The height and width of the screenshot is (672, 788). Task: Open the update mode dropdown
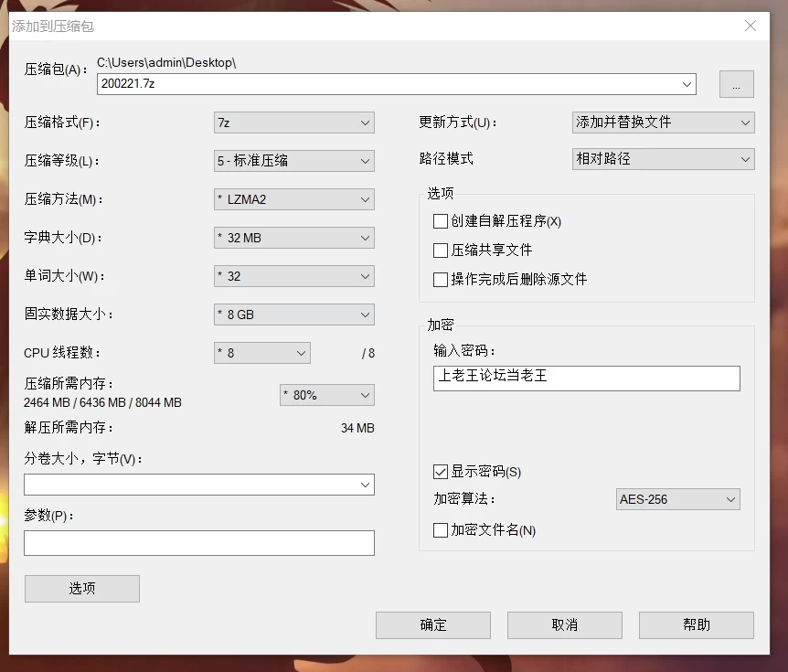(664, 123)
